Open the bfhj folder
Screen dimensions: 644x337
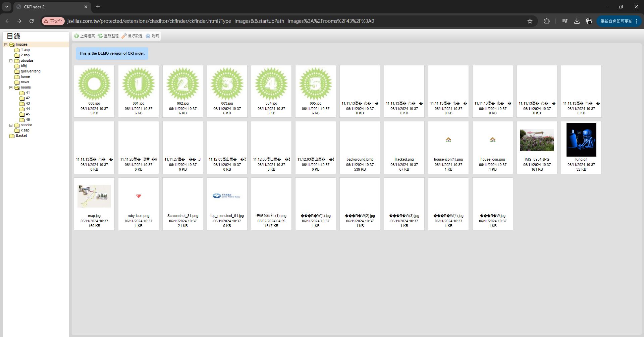[23, 66]
